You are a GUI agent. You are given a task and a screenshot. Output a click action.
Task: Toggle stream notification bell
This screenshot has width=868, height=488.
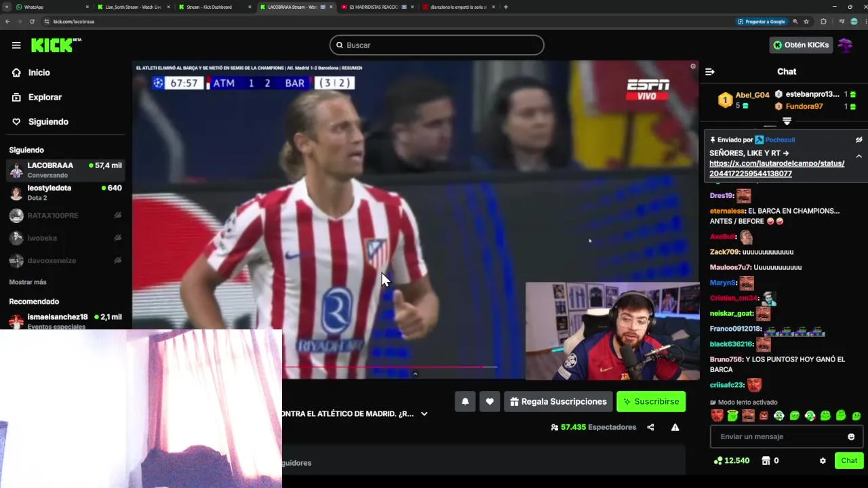coord(465,401)
